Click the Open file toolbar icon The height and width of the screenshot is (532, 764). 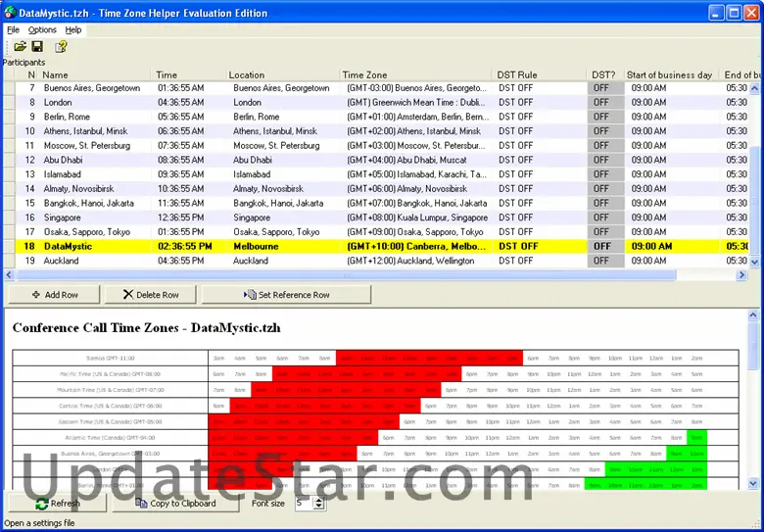click(20, 47)
